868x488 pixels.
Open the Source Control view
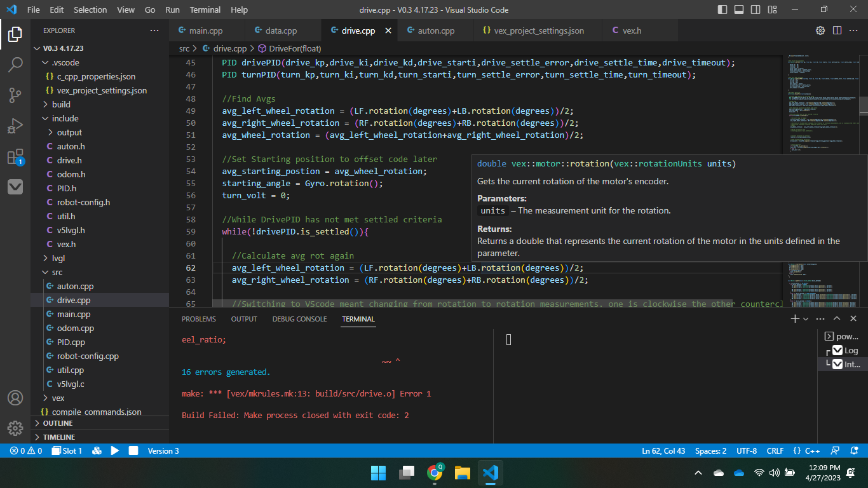[15, 95]
